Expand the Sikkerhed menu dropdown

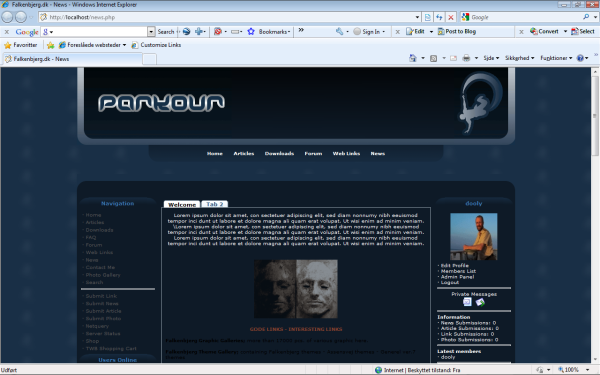[x=519, y=58]
